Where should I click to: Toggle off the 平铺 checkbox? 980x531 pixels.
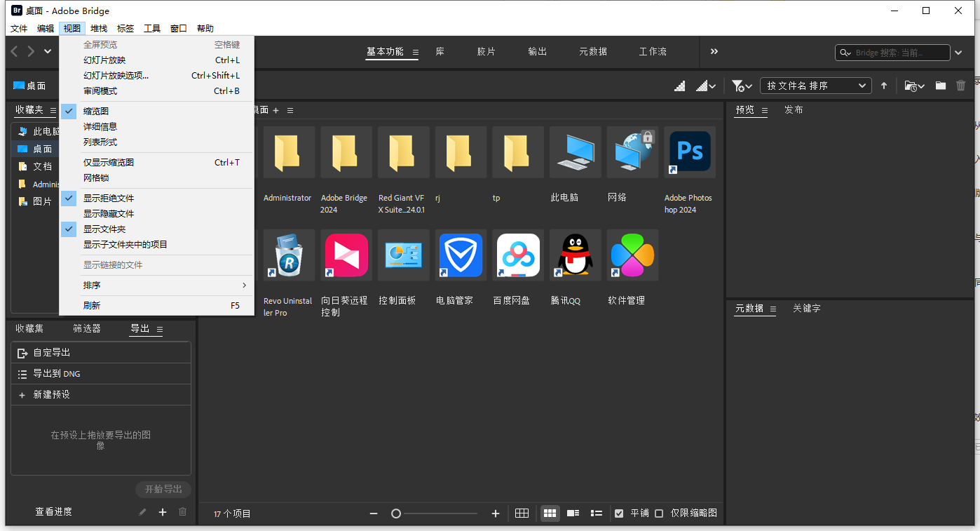point(619,513)
